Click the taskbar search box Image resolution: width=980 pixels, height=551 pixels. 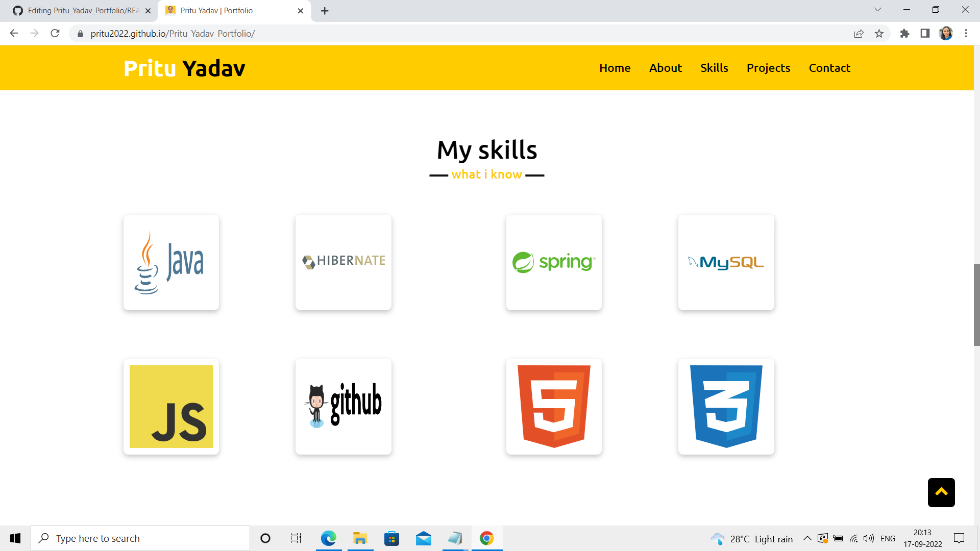click(x=140, y=538)
